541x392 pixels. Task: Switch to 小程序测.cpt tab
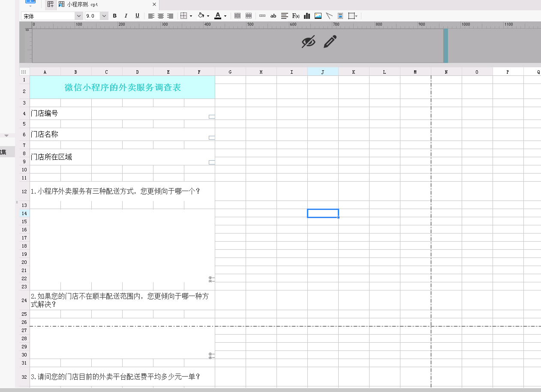[82, 4]
